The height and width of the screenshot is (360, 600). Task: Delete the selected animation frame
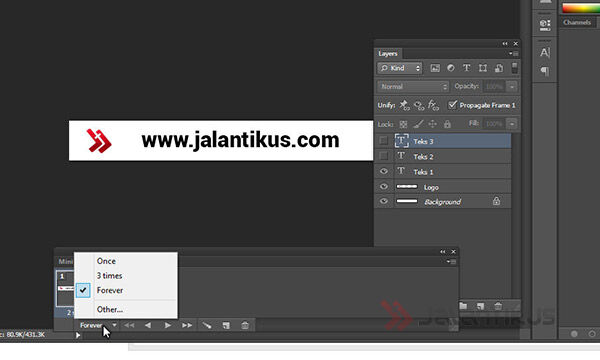click(245, 326)
